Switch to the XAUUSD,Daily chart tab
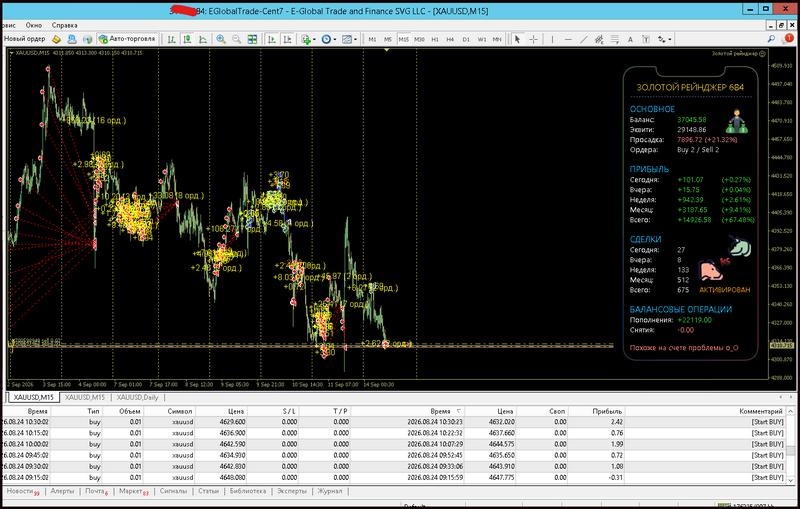The width and height of the screenshot is (800, 509). [x=137, y=397]
